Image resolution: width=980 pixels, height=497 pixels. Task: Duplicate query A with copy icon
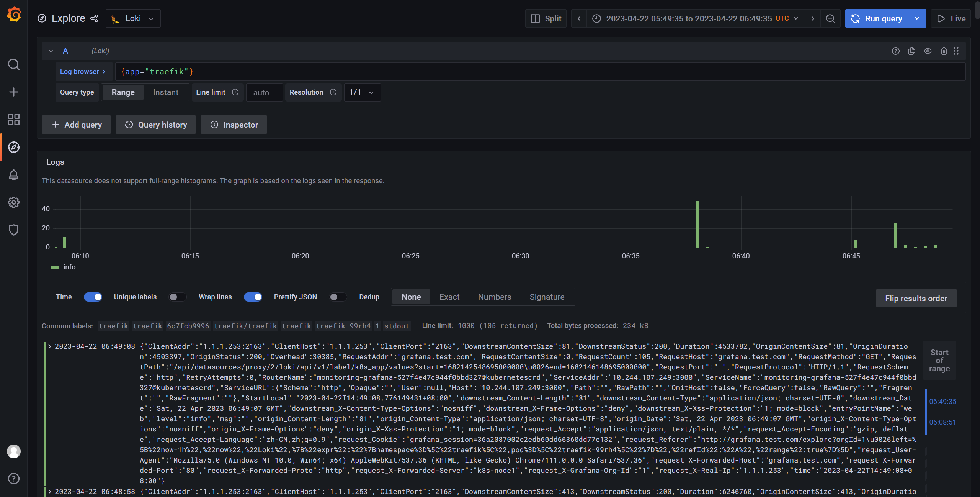tap(911, 51)
